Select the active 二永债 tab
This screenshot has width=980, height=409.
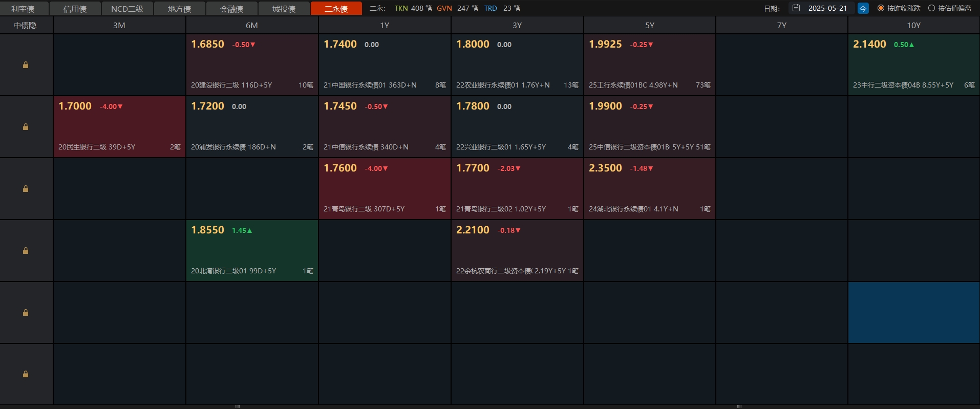[336, 9]
